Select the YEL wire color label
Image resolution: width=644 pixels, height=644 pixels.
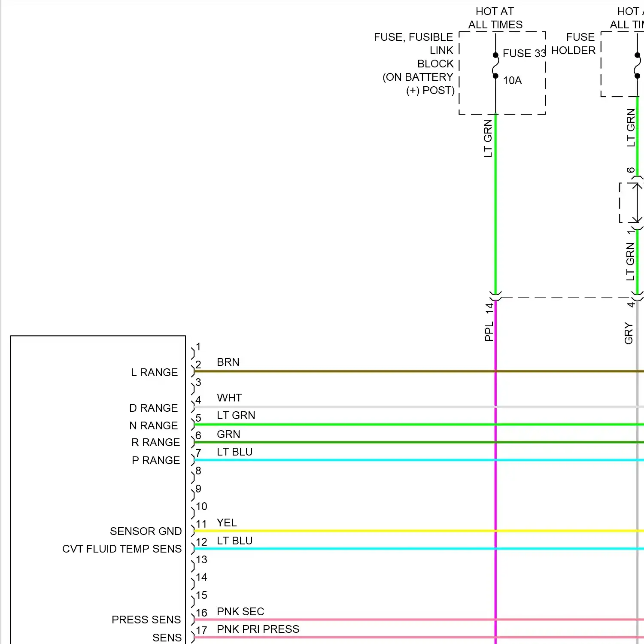(227, 522)
